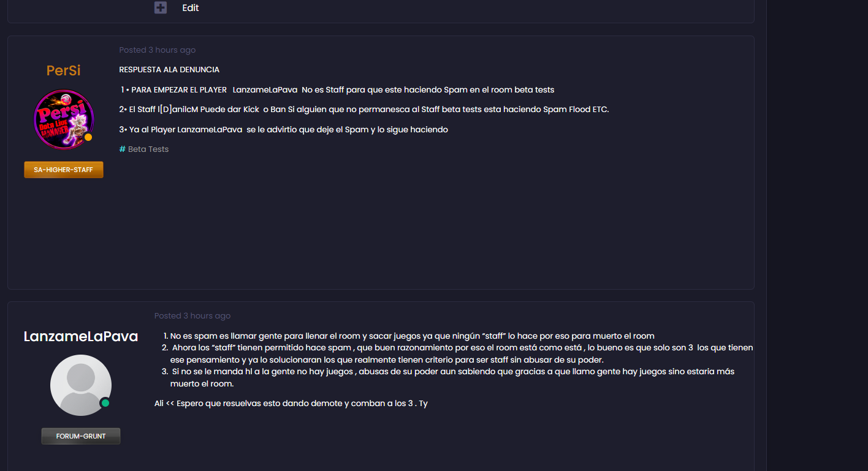The height and width of the screenshot is (471, 868).
Task: Click the plus icon beside Edit
Action: 161,8
